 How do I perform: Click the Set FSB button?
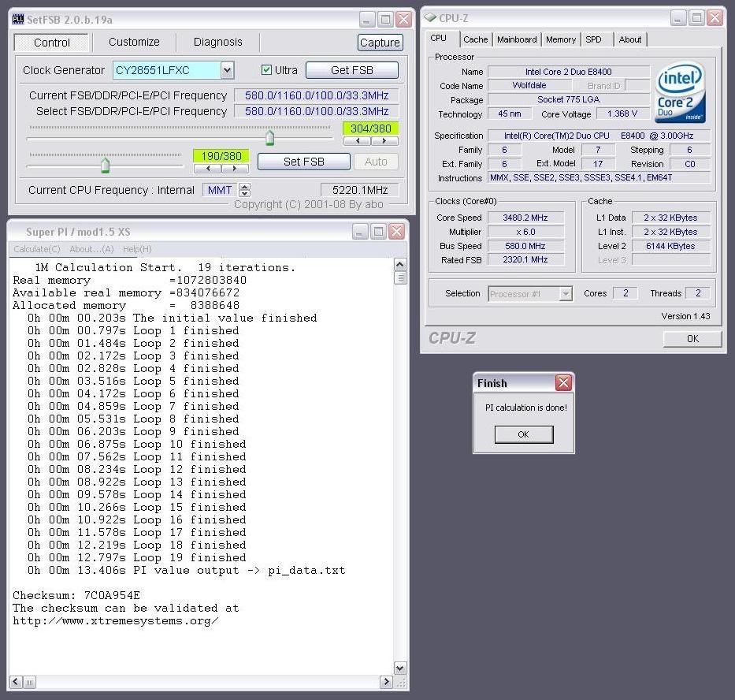coord(304,162)
